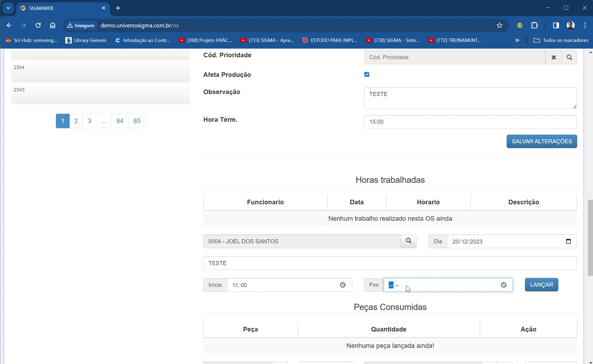Close the SIGMAWEB tab

104,8
